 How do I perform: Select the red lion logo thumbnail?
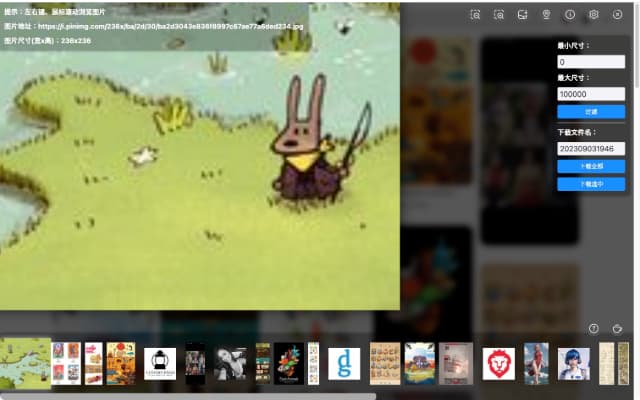pos(498,363)
